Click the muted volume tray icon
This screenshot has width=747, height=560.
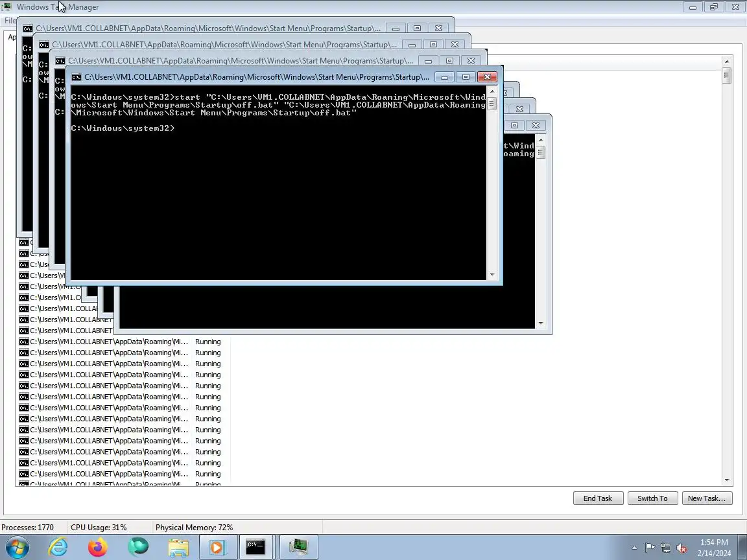[x=682, y=548]
